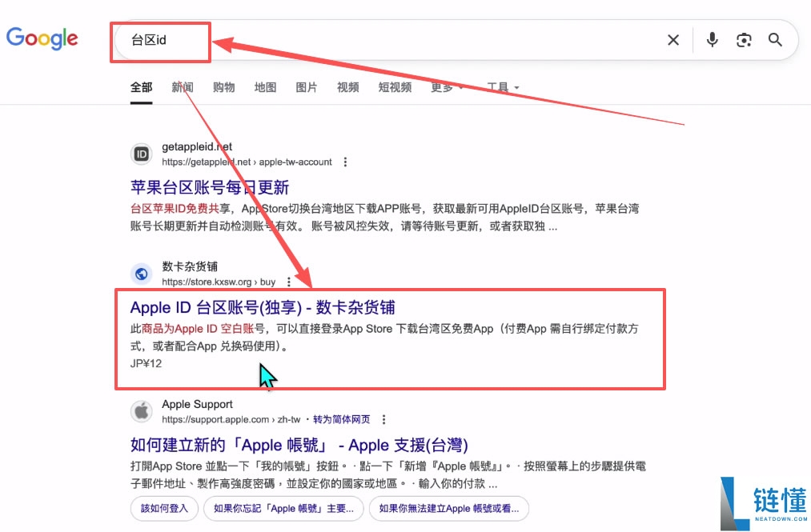
Task: Open the 工具 dropdown
Action: pyautogui.click(x=497, y=87)
